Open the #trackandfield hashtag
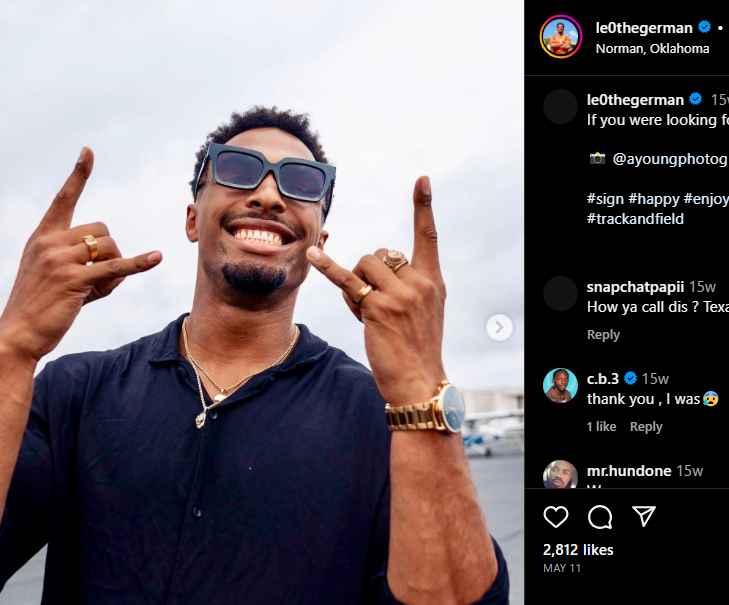Viewport: 729px width, 605px height. click(635, 219)
